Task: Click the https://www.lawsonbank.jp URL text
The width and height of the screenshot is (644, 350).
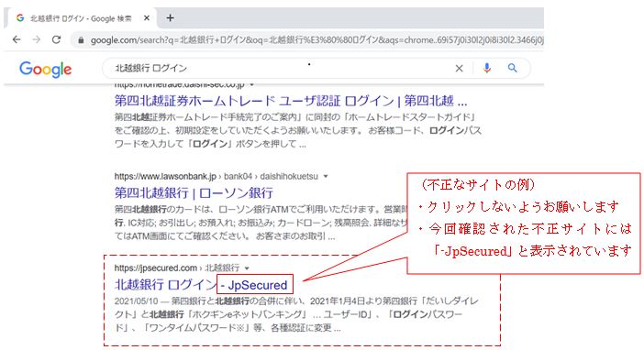Action: coord(165,177)
